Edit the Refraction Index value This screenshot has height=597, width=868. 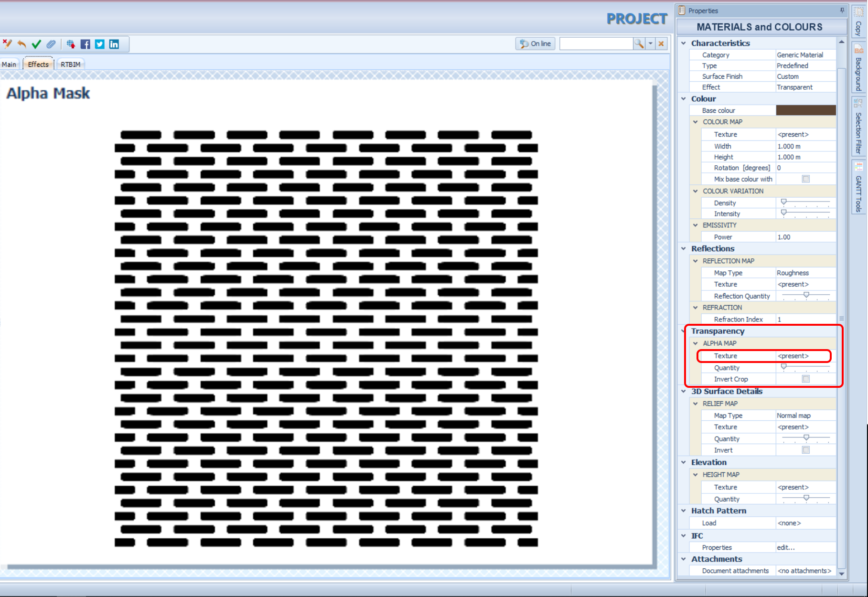tap(806, 319)
